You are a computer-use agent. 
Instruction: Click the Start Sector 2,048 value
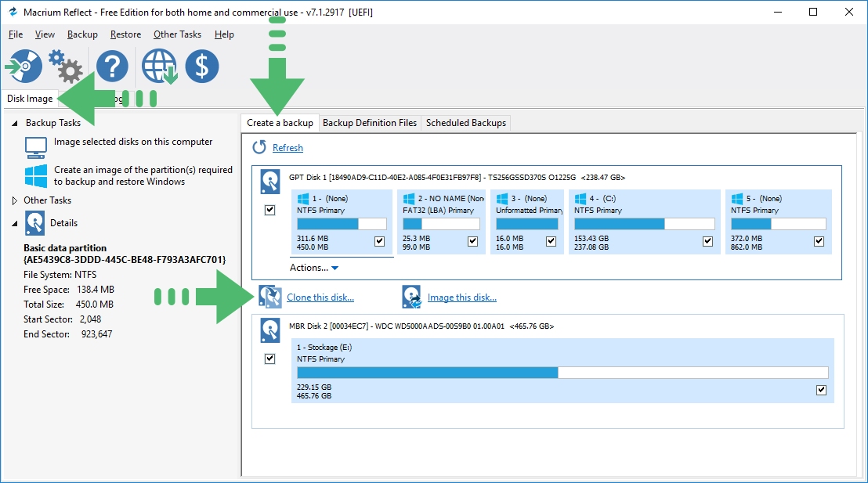pyautogui.click(x=90, y=319)
